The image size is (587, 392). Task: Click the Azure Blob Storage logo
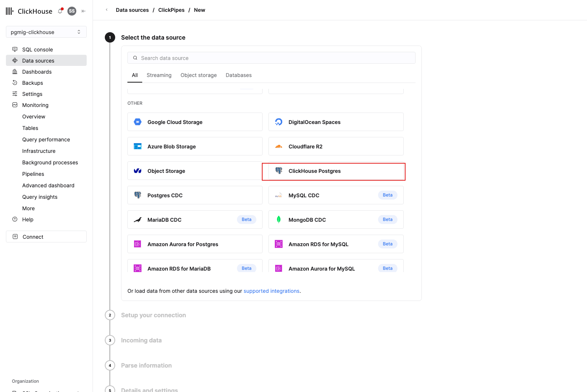[138, 146]
